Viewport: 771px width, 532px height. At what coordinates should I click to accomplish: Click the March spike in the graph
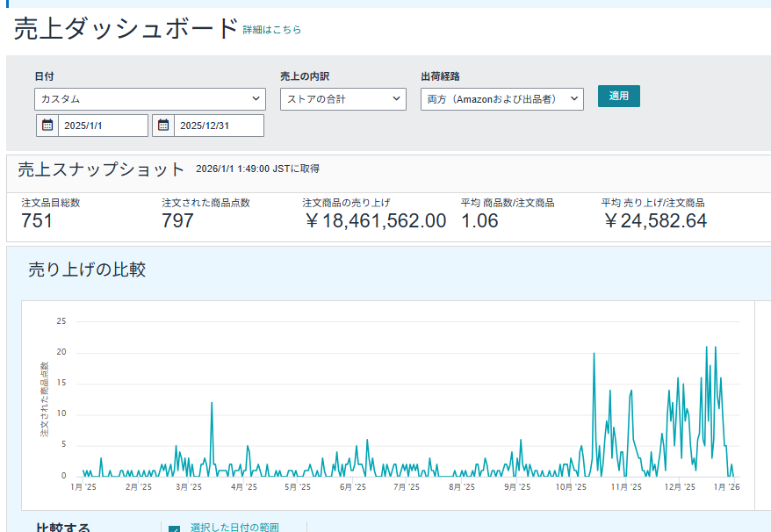tap(212, 404)
